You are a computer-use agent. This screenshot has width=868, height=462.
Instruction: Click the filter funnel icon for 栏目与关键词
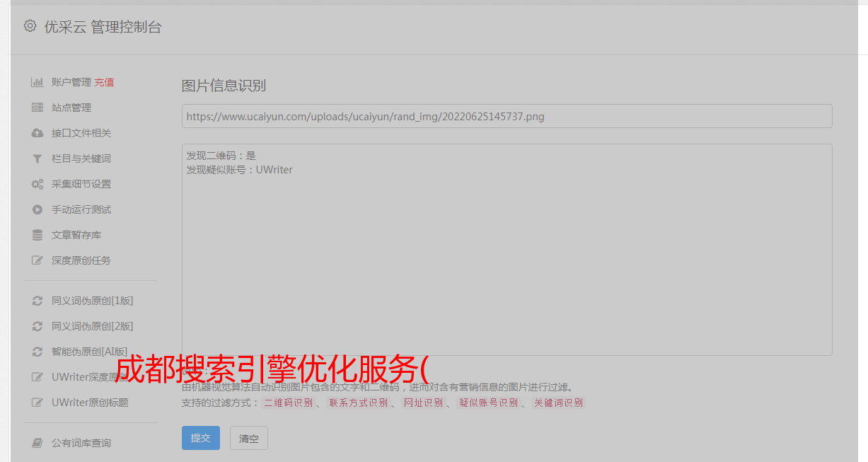click(37, 158)
